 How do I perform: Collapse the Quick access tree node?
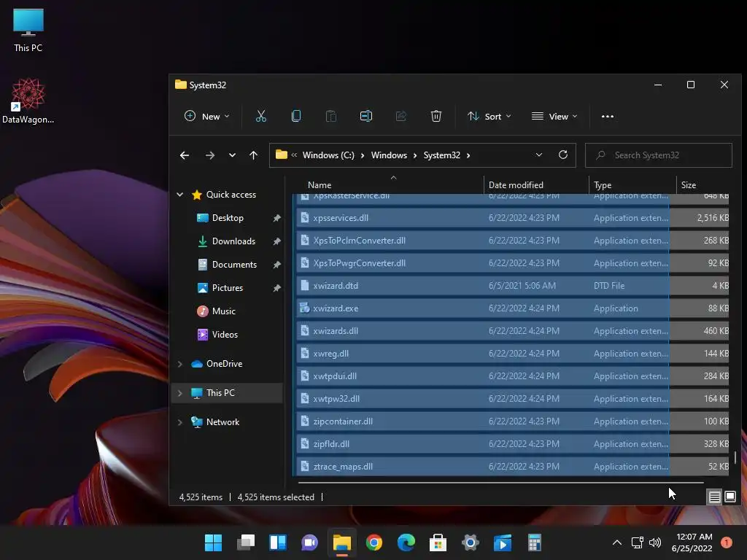pyautogui.click(x=180, y=194)
